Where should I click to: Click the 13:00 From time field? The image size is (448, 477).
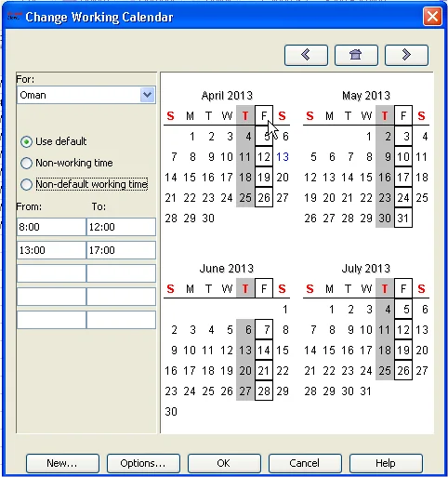tap(51, 250)
